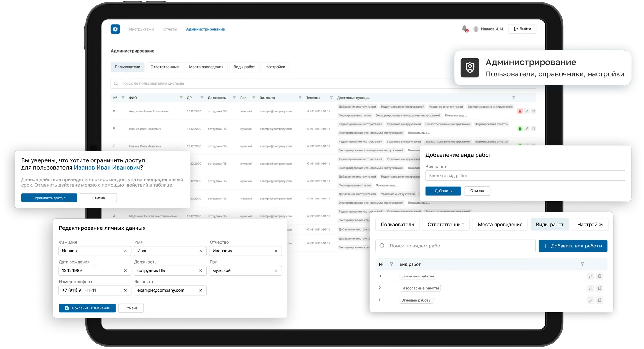
Task: Clear the Номер телефона field
Action: click(125, 290)
